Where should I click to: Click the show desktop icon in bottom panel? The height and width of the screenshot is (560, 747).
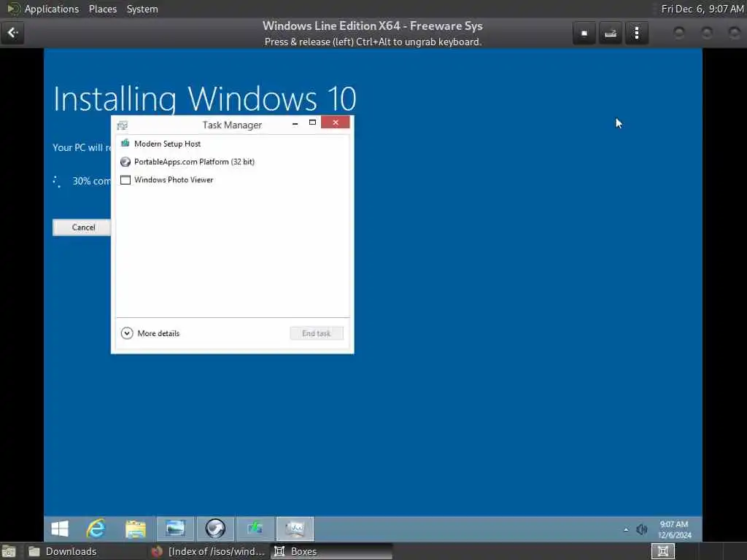point(9,551)
